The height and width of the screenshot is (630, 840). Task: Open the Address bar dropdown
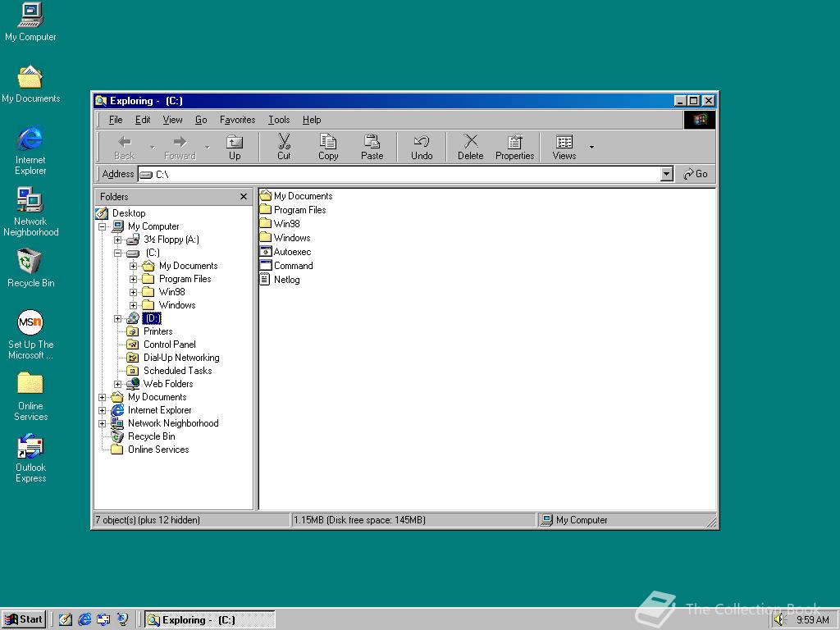[x=666, y=174]
